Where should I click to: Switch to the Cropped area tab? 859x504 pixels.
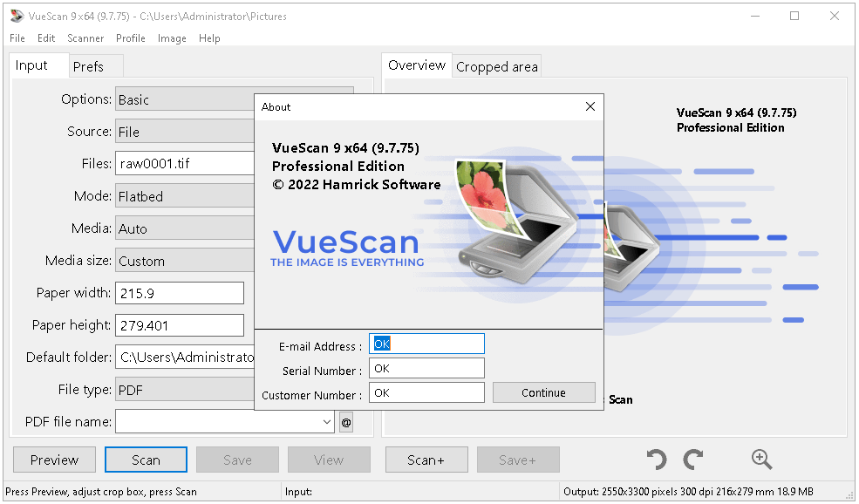pos(497,67)
